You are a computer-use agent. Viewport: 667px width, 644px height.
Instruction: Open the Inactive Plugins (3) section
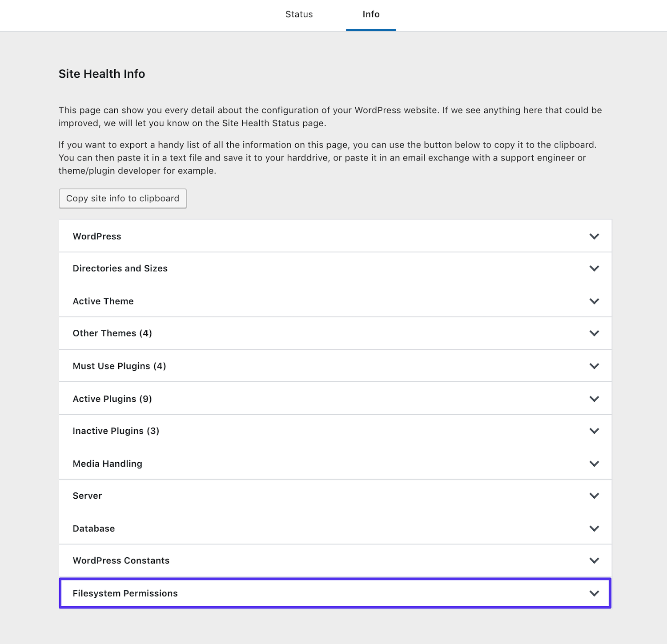tap(594, 430)
